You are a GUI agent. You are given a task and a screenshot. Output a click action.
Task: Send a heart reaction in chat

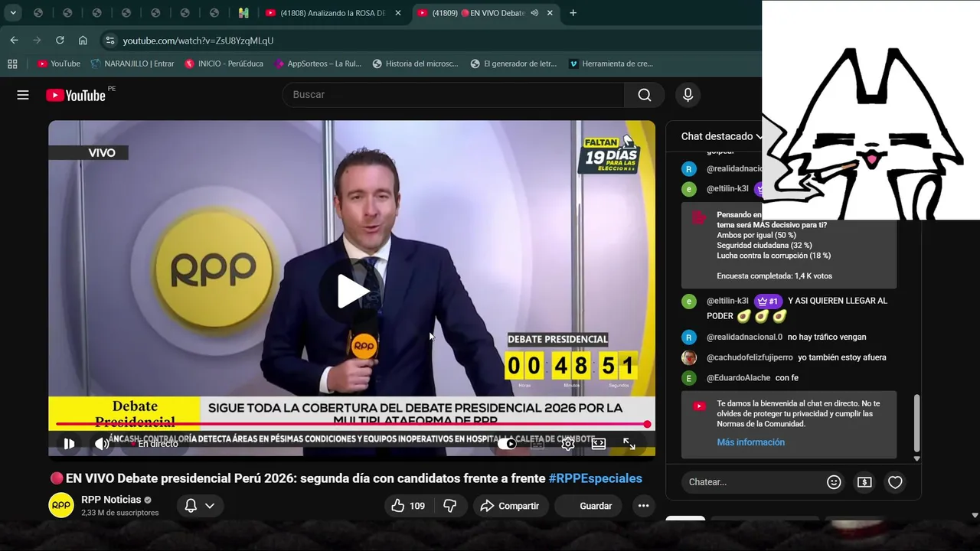coord(895,482)
